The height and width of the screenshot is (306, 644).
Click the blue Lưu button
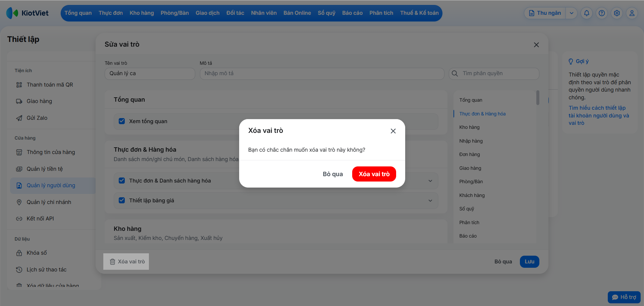click(x=530, y=262)
